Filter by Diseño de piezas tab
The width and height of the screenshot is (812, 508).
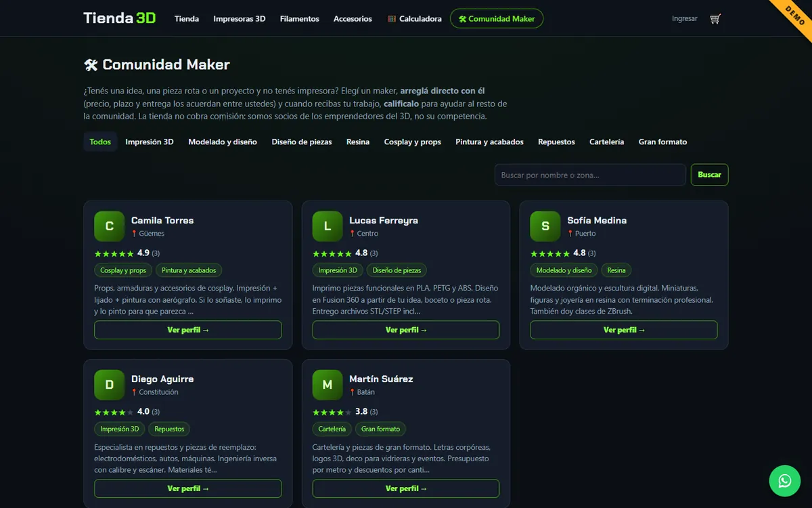click(x=302, y=142)
